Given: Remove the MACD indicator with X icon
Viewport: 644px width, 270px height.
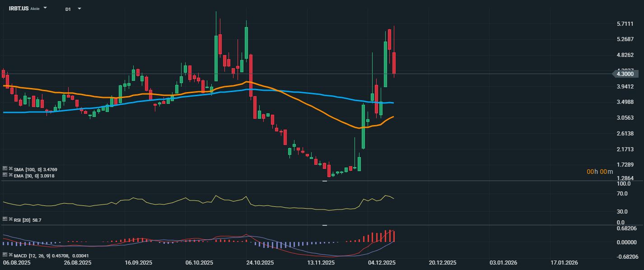Looking at the screenshot, I should click(x=10, y=255).
